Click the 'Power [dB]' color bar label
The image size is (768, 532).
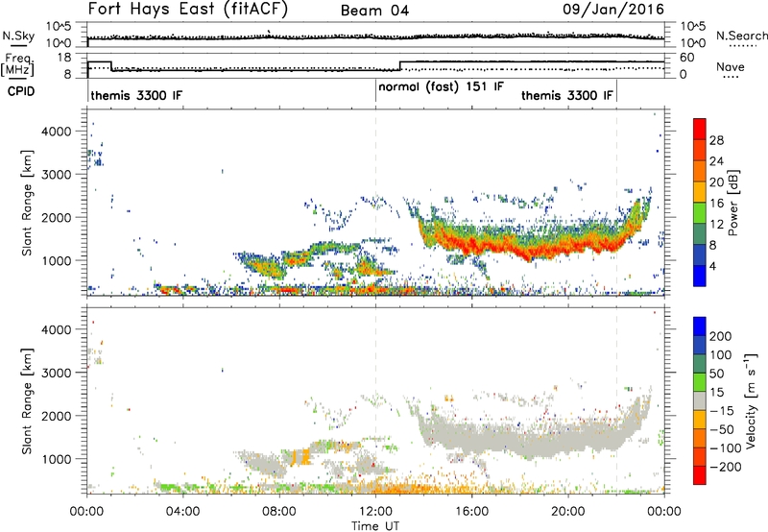click(733, 203)
